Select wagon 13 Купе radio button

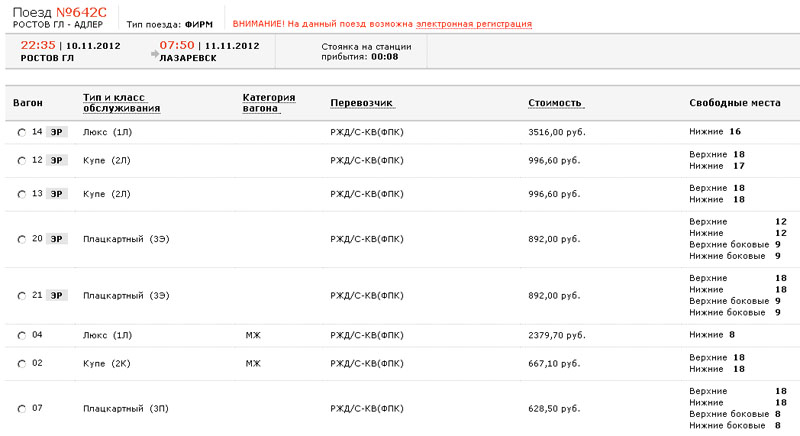click(22, 194)
